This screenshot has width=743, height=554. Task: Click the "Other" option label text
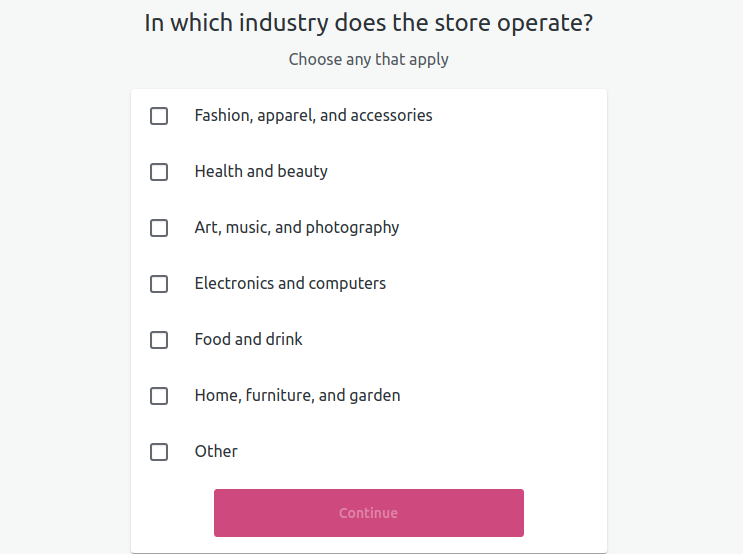pyautogui.click(x=216, y=452)
